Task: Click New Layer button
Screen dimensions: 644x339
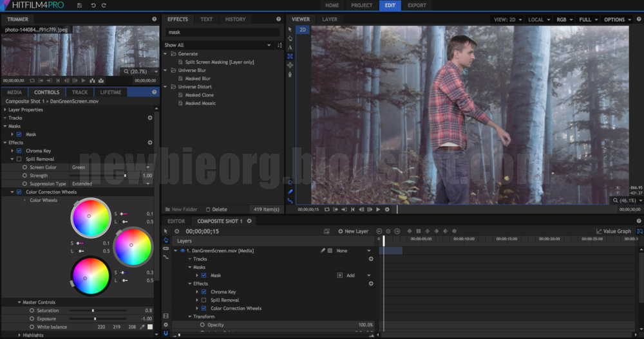Action: click(x=353, y=232)
